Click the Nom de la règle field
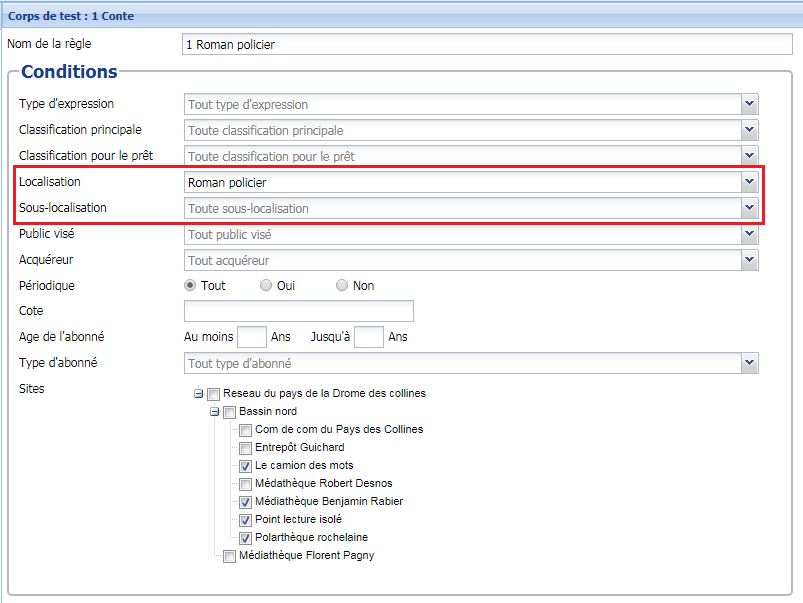803x603 pixels. [485, 44]
